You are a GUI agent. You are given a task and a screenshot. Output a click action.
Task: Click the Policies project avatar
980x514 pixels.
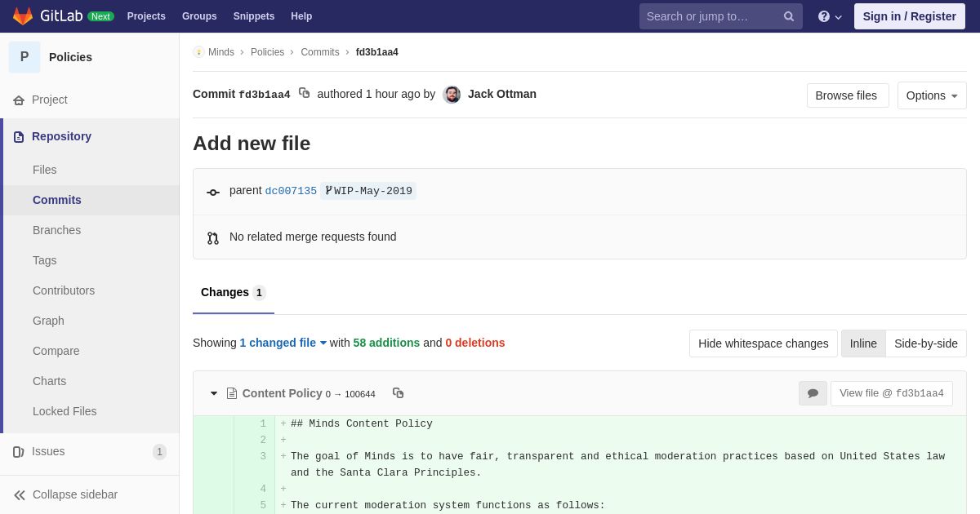pos(24,57)
